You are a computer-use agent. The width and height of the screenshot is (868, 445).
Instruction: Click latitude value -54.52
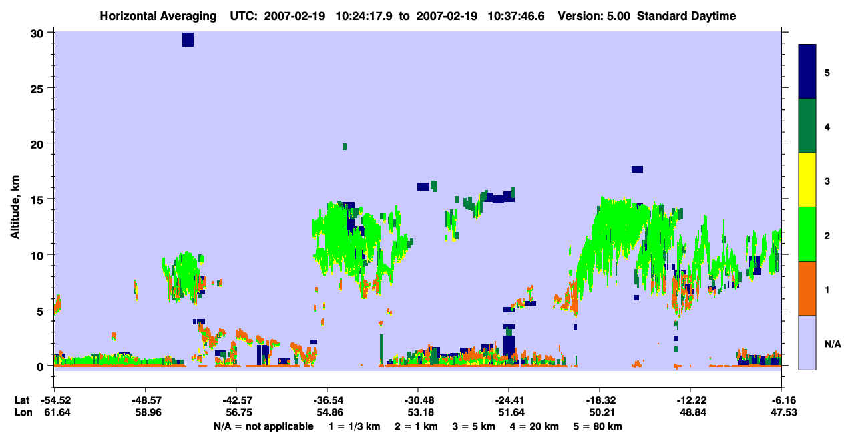click(55, 400)
